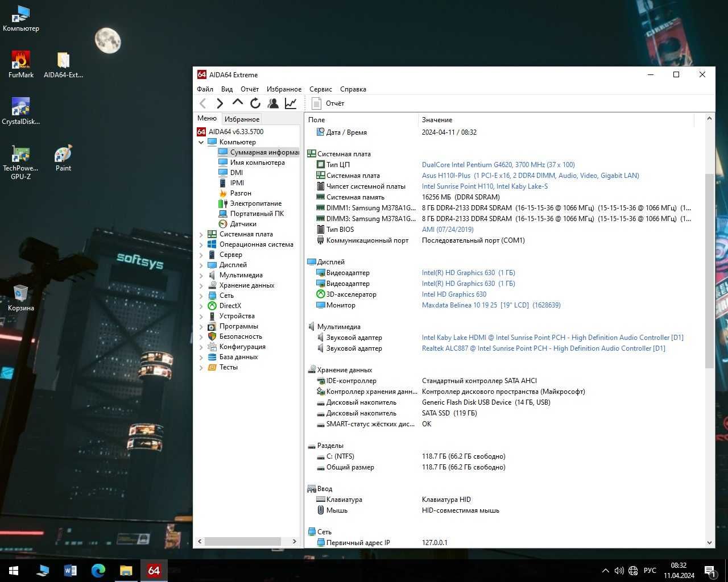Open Microsoft Edge from taskbar
Screen dimensions: 728x582
coord(98,571)
